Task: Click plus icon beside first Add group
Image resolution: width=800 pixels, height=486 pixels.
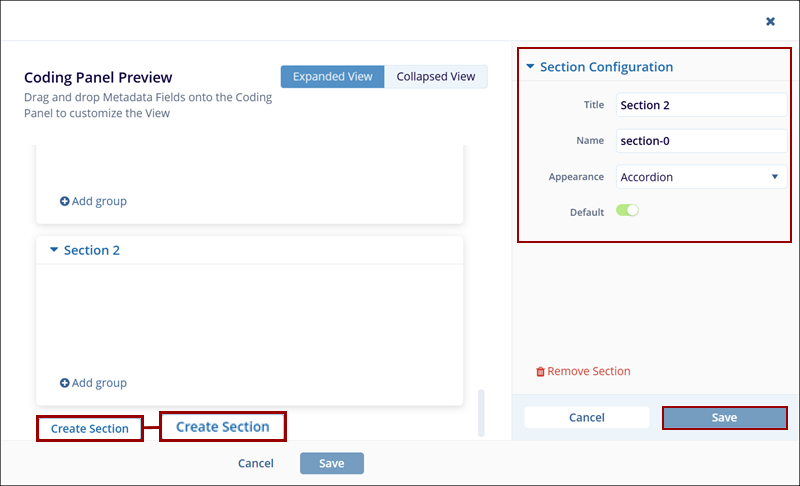Action: (x=65, y=201)
